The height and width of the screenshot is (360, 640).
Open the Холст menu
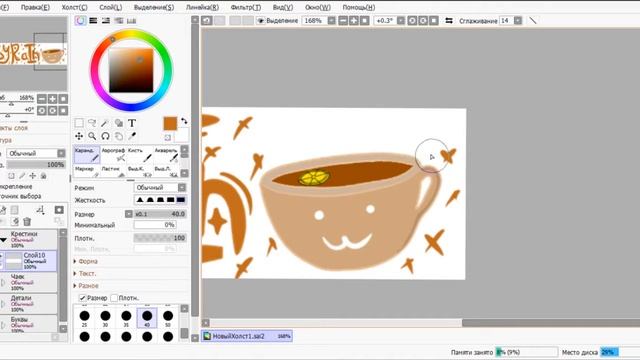click(74, 7)
